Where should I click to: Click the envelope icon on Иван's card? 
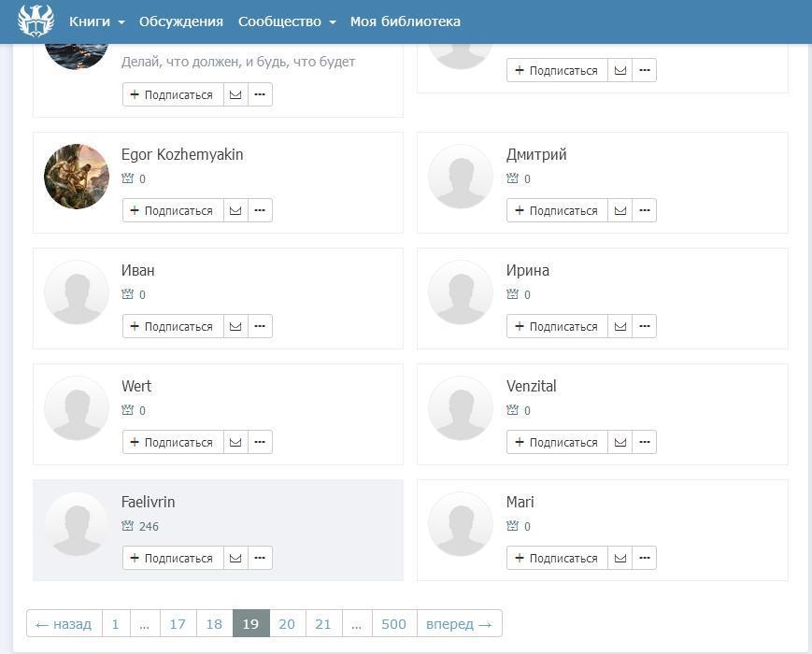tap(235, 327)
